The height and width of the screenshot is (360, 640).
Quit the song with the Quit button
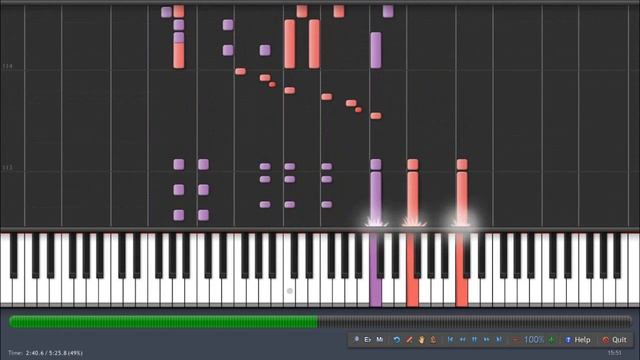614,340
